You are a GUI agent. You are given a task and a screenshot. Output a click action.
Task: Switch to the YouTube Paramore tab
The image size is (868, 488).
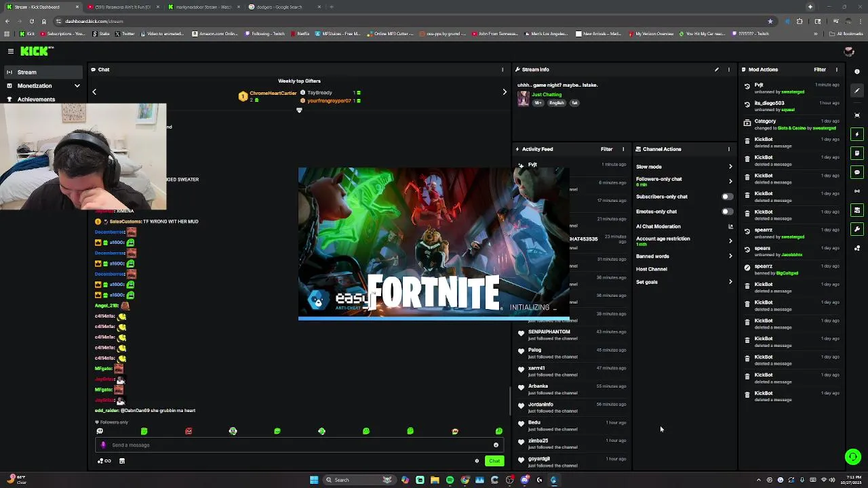(x=122, y=7)
